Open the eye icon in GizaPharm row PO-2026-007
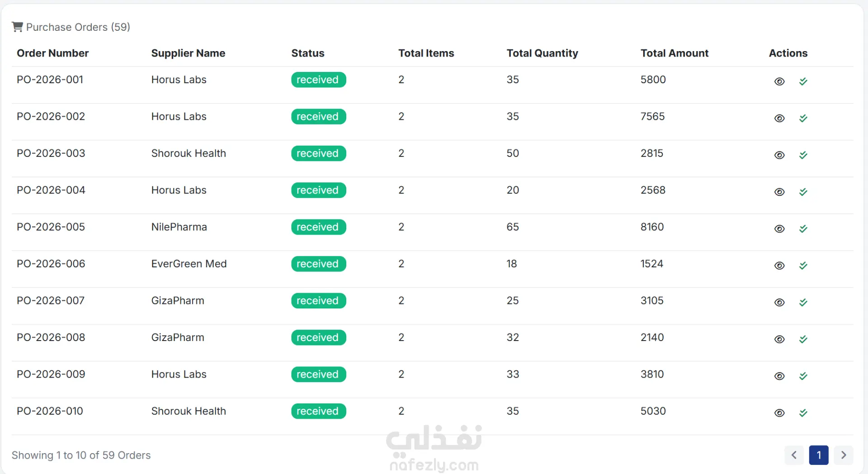 (779, 303)
